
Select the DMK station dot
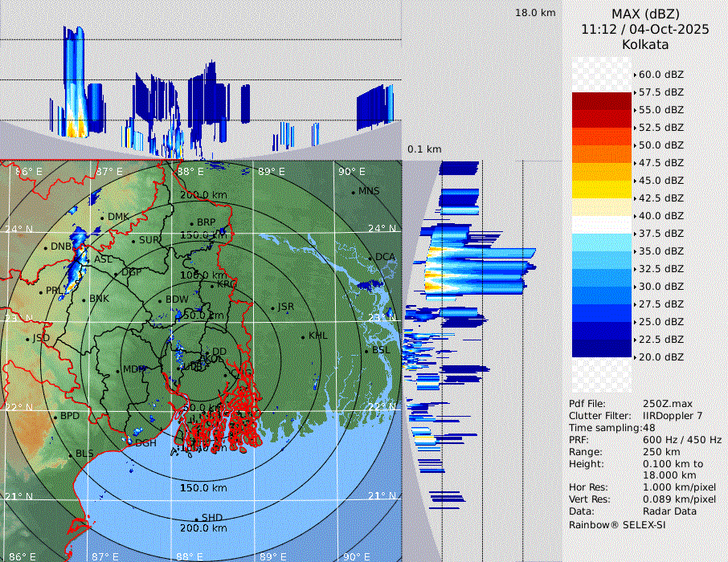(103, 217)
